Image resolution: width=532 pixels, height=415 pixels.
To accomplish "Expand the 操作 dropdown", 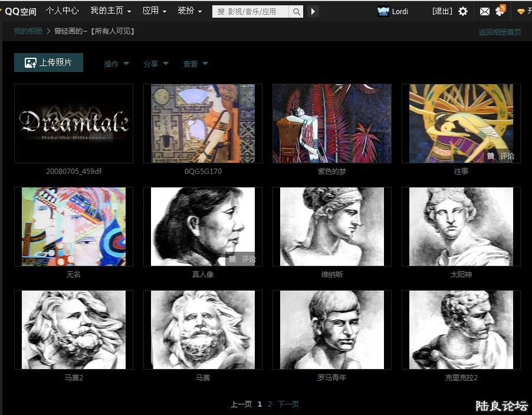I will 116,64.
